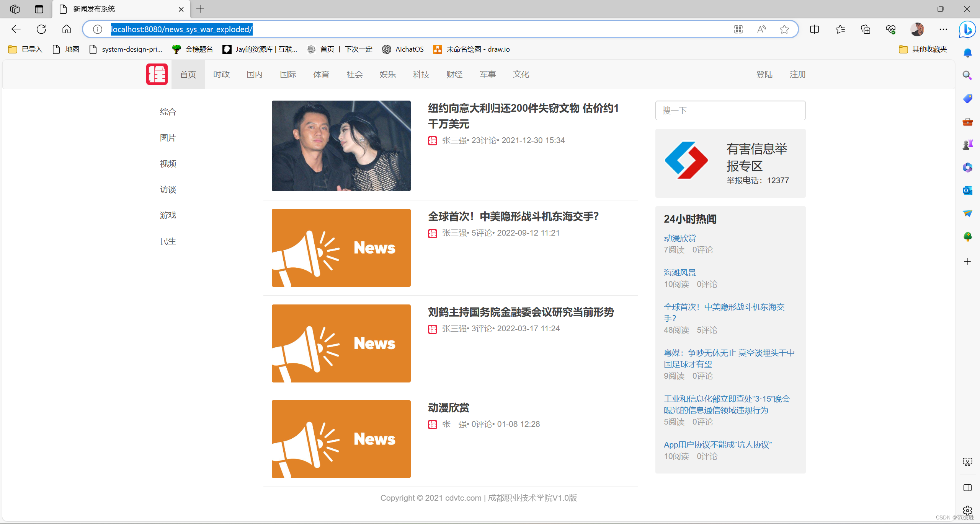
Task: Click the browser home icon
Action: tap(66, 29)
